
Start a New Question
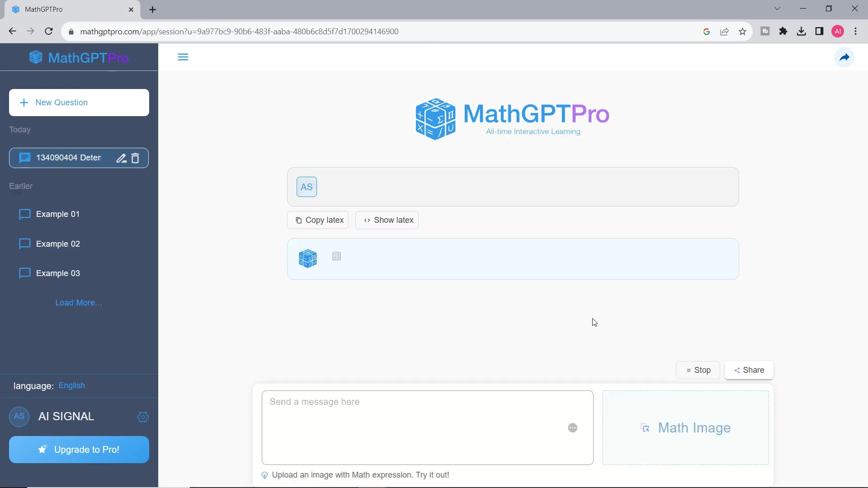79,103
